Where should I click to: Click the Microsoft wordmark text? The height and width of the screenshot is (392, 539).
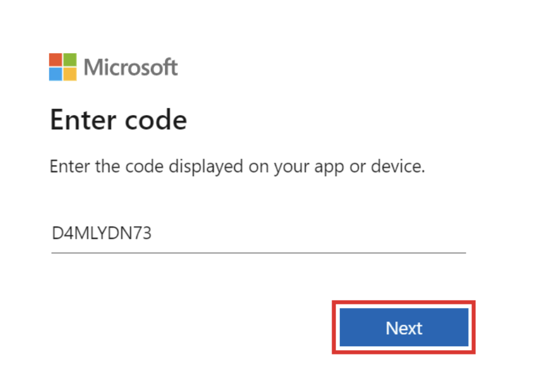131,67
